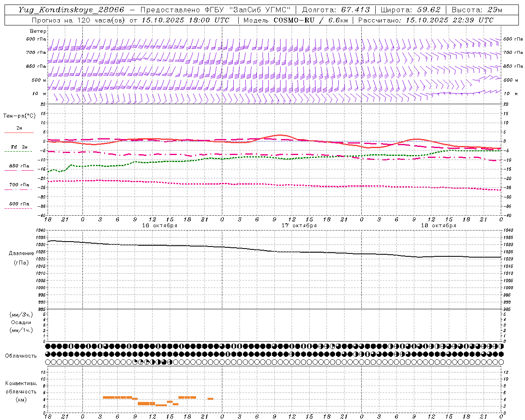525x420 pixels.
Task: Click the 18 октября date label
Action: click(x=438, y=226)
